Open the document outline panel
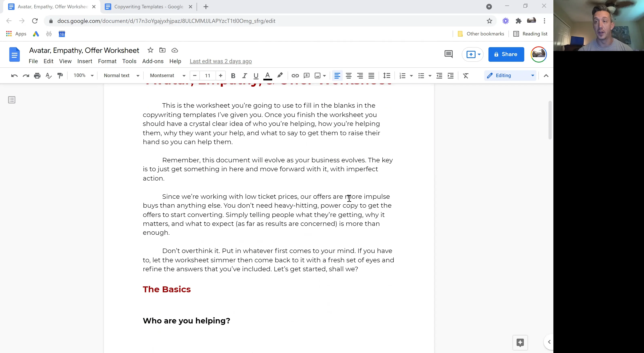This screenshot has height=353, width=644. click(x=12, y=100)
